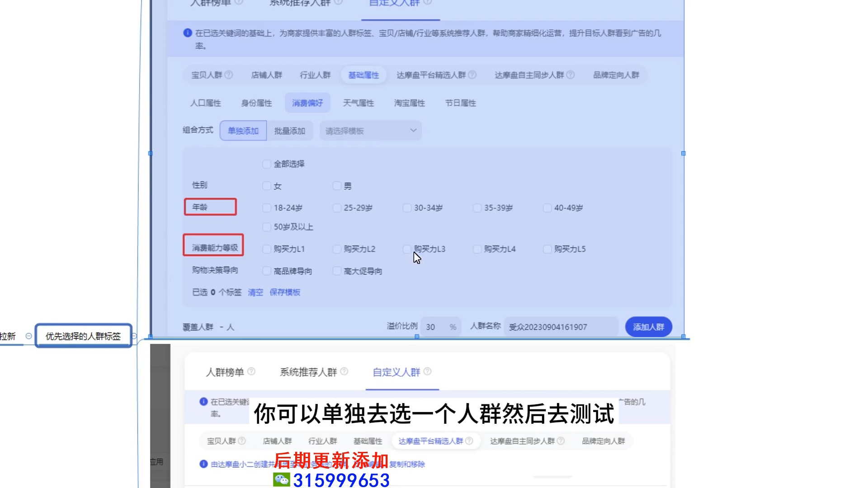Check the 全部选择 checkbox
This screenshot has height=488, width=868.
tap(267, 164)
